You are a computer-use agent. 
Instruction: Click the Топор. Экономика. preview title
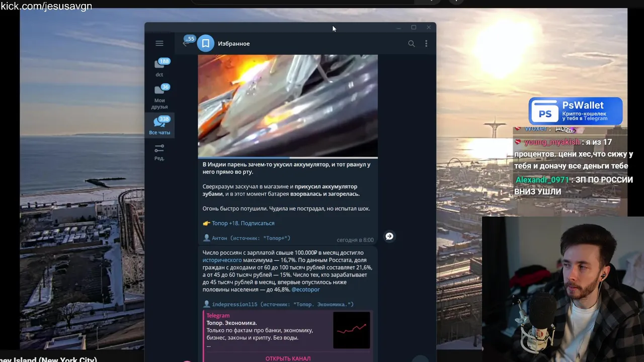(231, 323)
